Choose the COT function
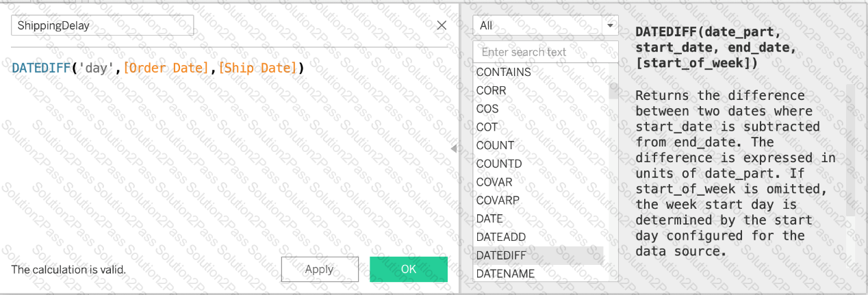 487,127
